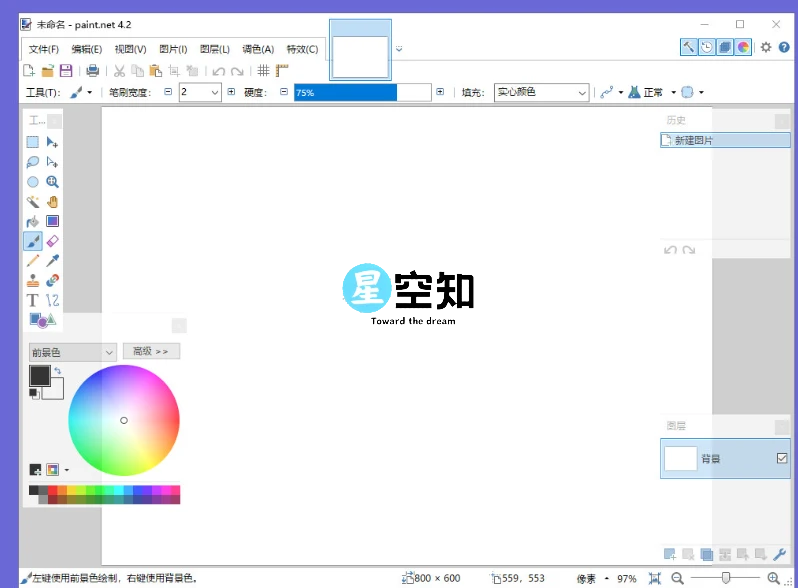Viewport: 798px width, 588px height.
Task: Open the 工具(T) tool chooser dropdown
Action: 81,92
